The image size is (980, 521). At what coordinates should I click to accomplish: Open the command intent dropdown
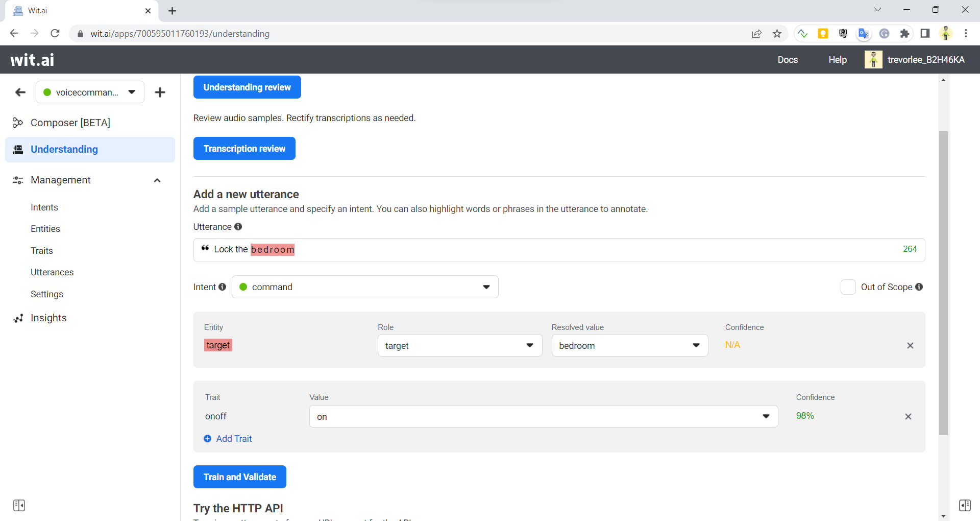(365, 287)
